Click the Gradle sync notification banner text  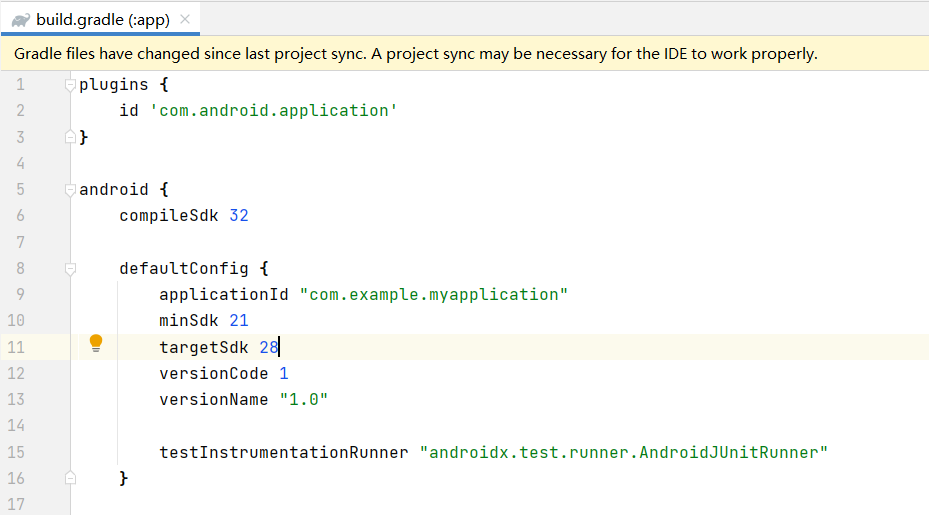click(x=415, y=54)
